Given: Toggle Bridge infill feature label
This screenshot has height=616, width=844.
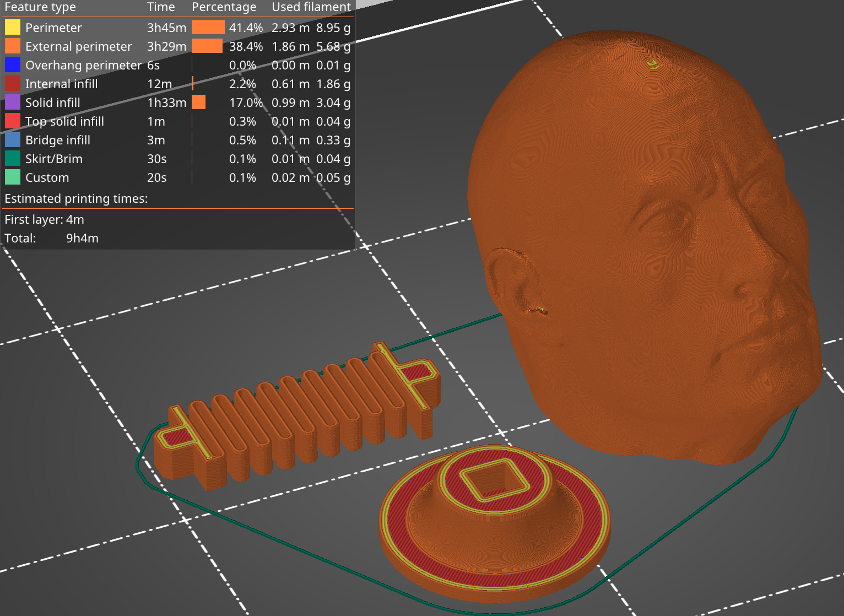Looking at the screenshot, I should tap(58, 140).
